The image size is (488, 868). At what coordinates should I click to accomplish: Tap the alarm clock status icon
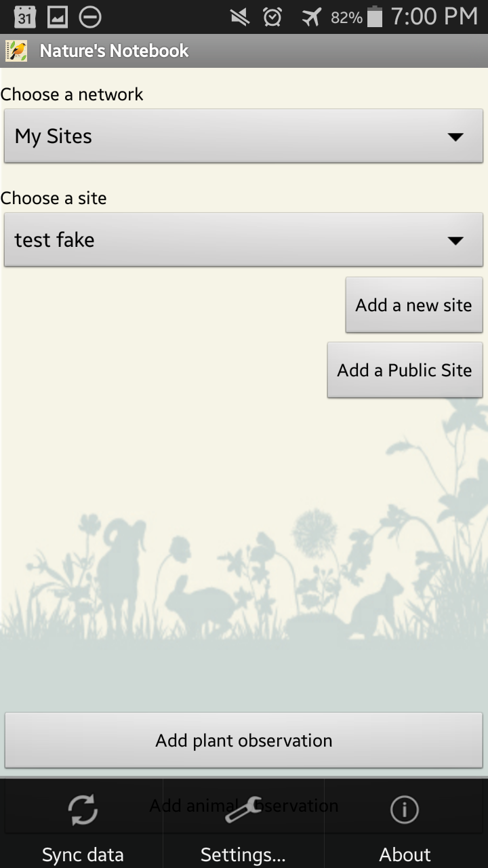tap(272, 17)
